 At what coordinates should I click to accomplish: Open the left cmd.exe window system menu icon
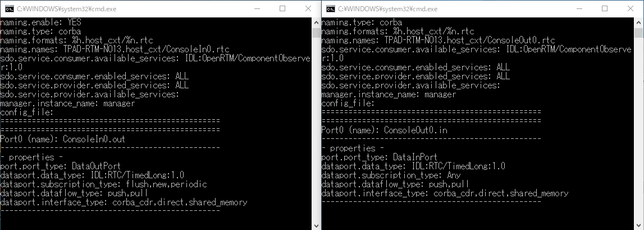tap(8, 8)
